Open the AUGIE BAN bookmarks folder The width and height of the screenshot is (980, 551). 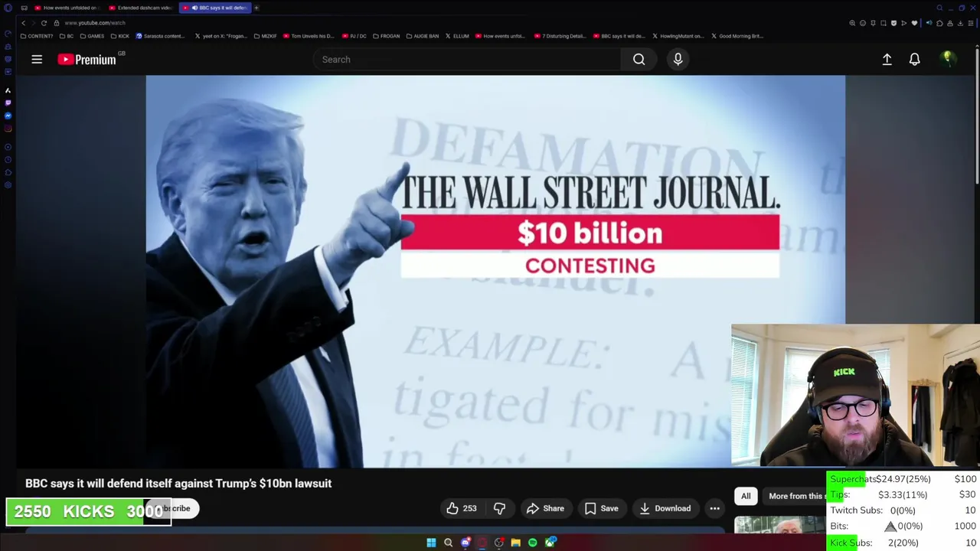pos(423,36)
